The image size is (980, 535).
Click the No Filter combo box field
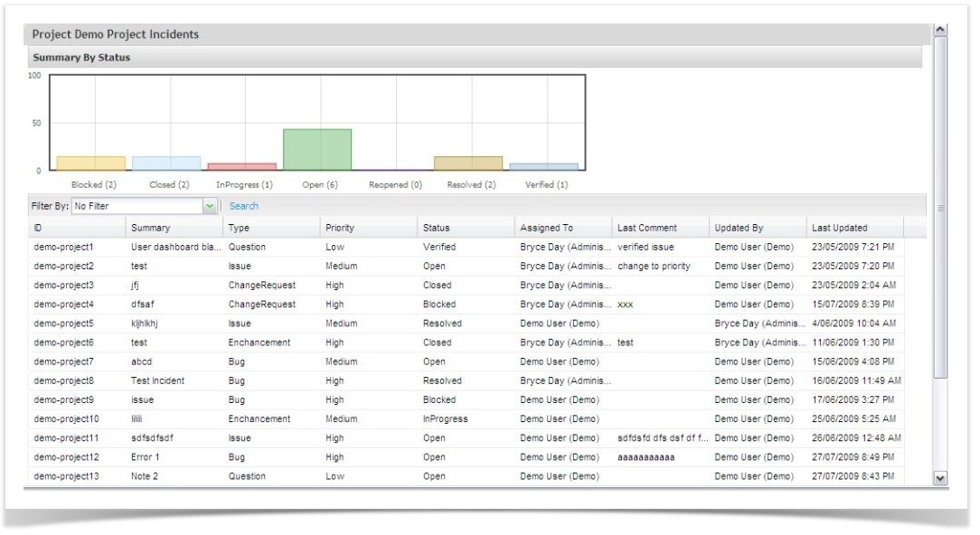[x=136, y=206]
